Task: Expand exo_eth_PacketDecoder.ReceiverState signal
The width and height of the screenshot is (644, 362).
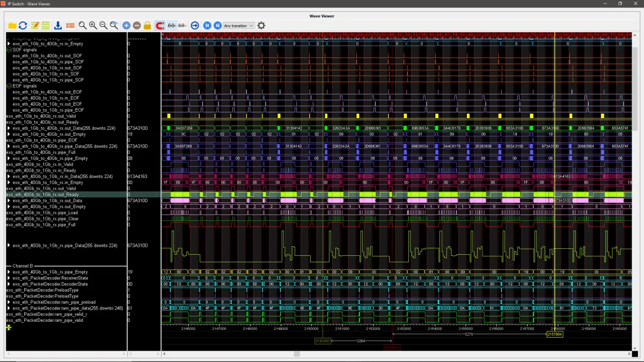Action: click(x=9, y=278)
